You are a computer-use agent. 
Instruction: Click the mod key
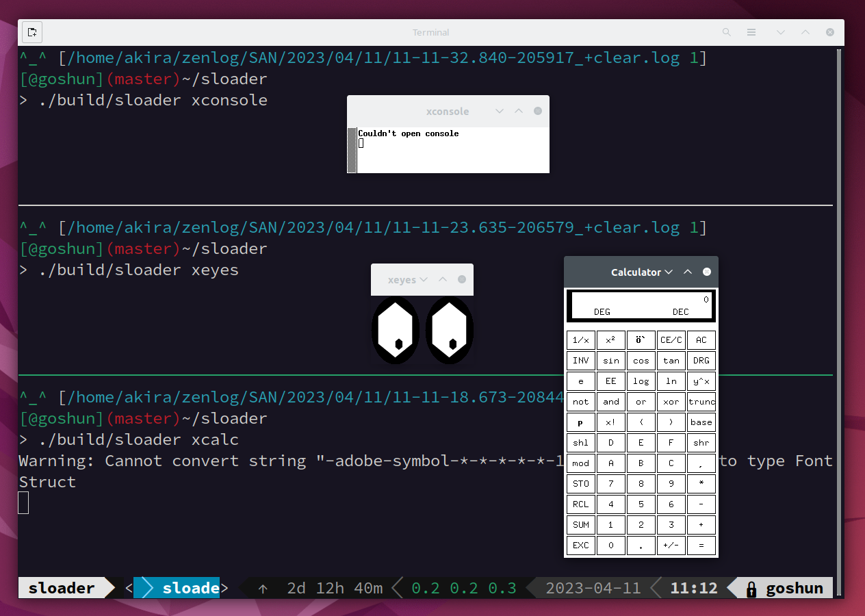coord(581,463)
